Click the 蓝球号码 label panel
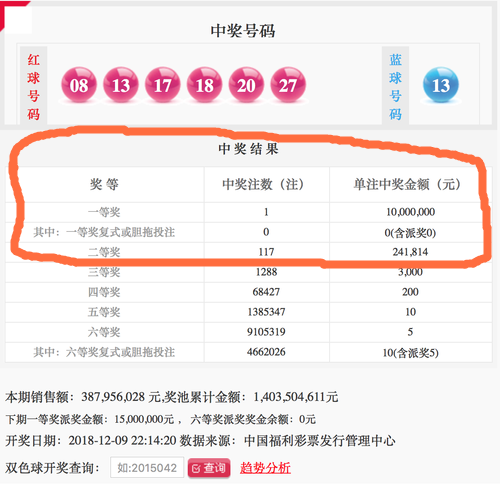The image size is (500, 484). [395, 86]
